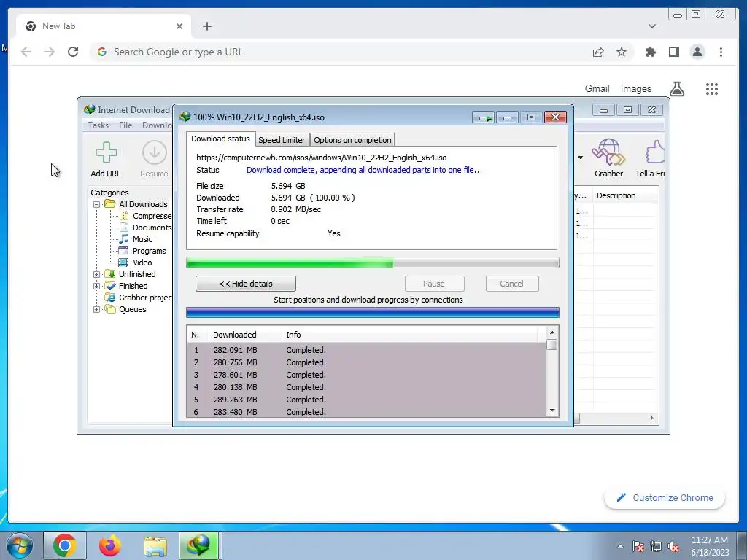Close the New Tab tab
This screenshot has width=747, height=560.
(x=179, y=26)
